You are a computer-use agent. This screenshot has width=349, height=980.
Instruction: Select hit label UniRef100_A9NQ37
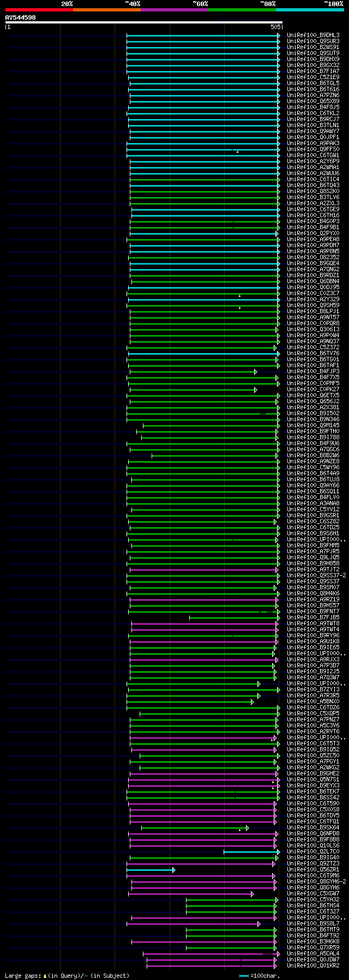point(313,342)
